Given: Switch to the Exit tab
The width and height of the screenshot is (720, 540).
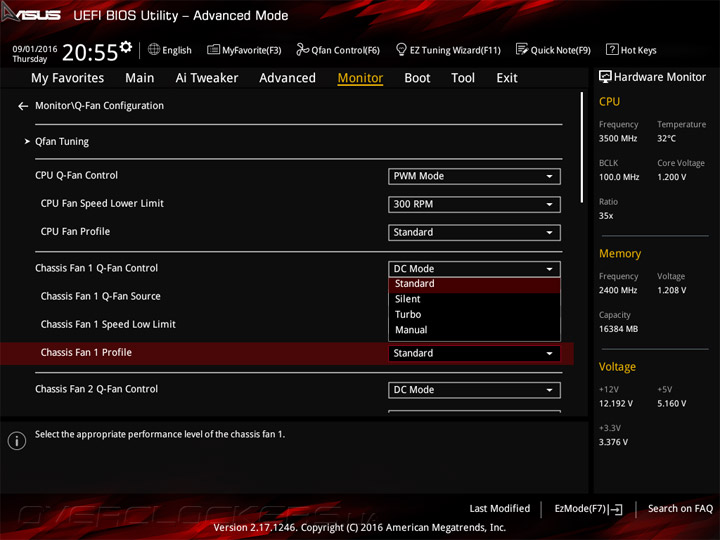Looking at the screenshot, I should tap(507, 78).
